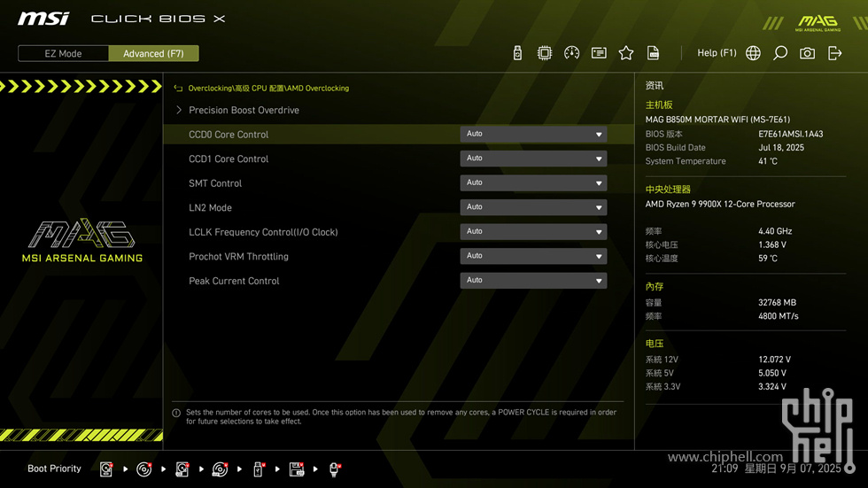Select the network cable boot icon

point(335,469)
